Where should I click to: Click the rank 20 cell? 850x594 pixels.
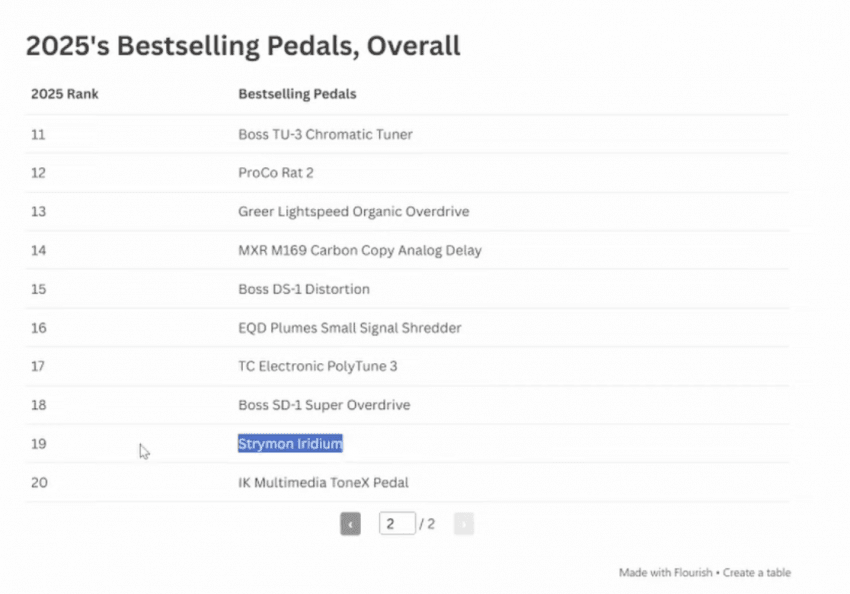39,483
